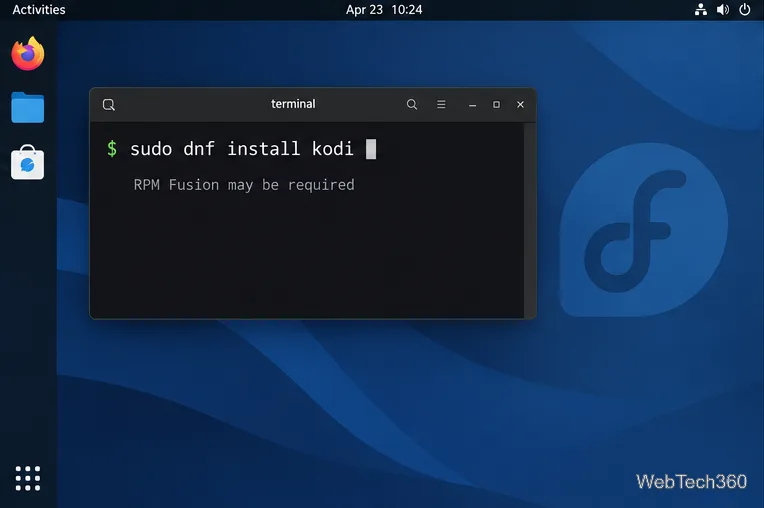Click the green $ prompt symbol
The width and height of the screenshot is (764, 508).
coord(112,149)
